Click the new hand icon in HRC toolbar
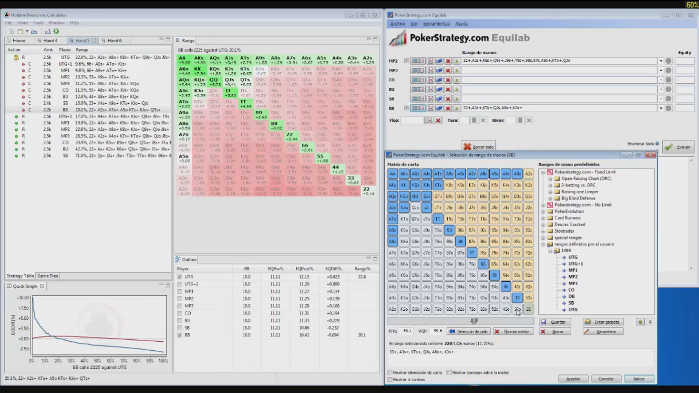 click(20, 31)
